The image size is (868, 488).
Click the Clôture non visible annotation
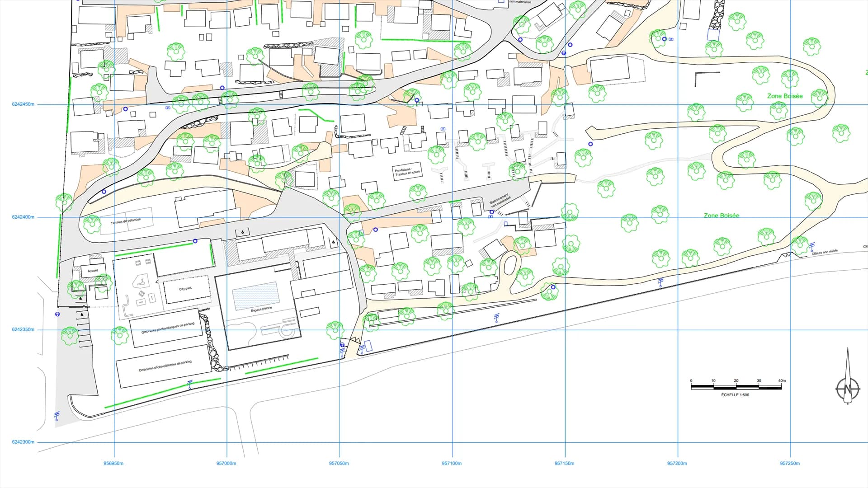pyautogui.click(x=825, y=253)
